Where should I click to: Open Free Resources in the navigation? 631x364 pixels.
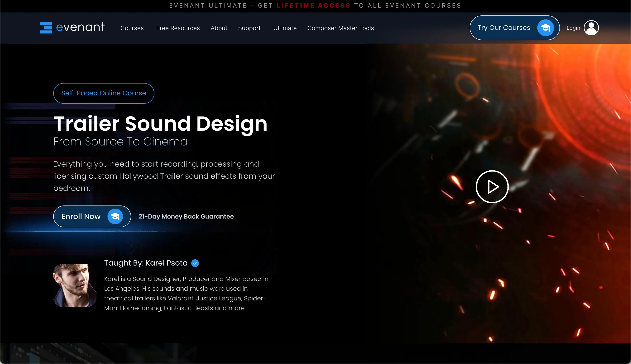tap(178, 28)
